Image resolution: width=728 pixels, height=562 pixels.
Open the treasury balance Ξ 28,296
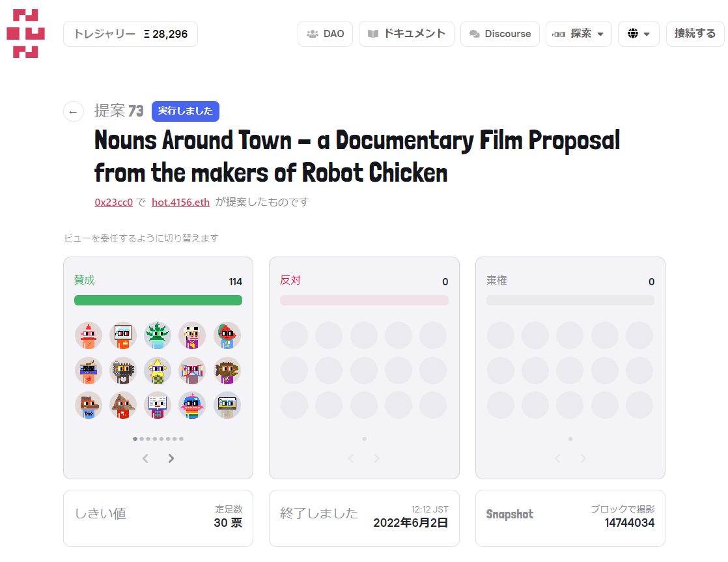click(130, 34)
